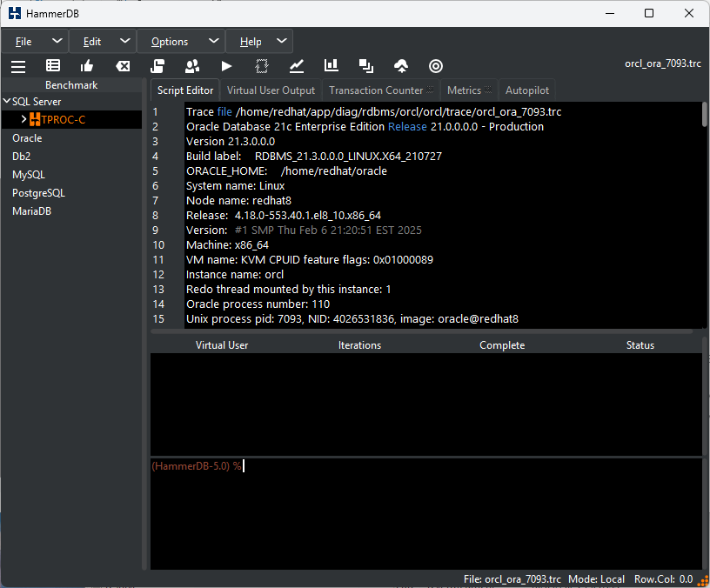The height and width of the screenshot is (588, 710).
Task: Switch to the Metrics tab
Action: point(469,90)
